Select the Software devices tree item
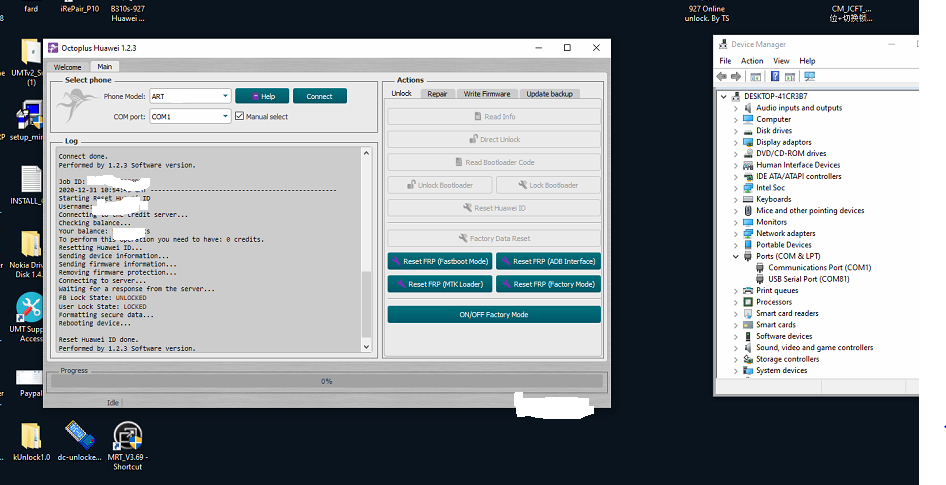The width and height of the screenshot is (946, 485). point(784,337)
